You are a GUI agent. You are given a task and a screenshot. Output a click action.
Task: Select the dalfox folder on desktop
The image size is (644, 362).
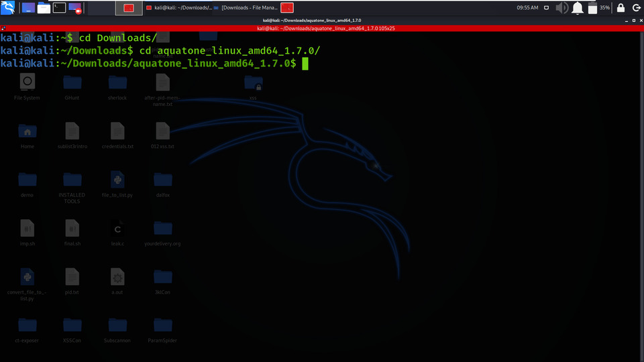coord(163,184)
